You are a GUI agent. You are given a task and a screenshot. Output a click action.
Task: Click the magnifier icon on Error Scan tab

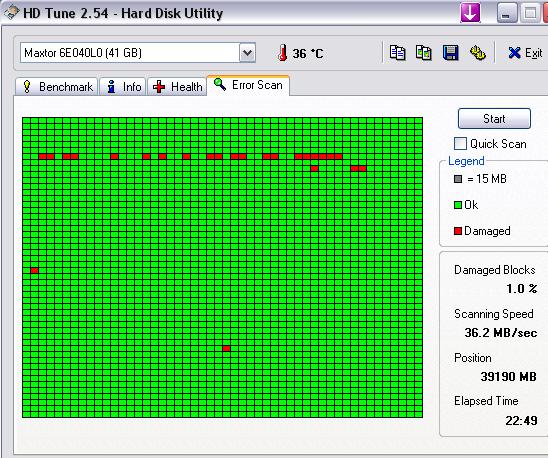pyautogui.click(x=220, y=84)
